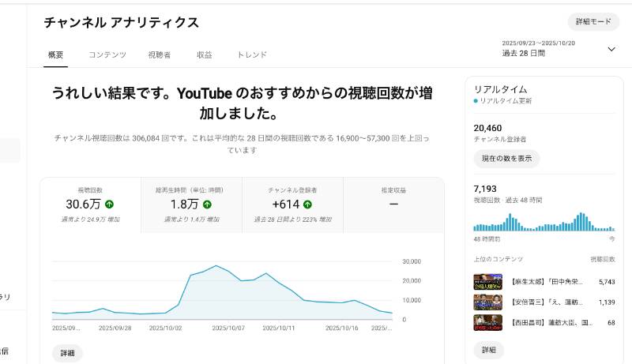The height and width of the screenshot is (364, 632).
Task: Click the 【西田昌司】蓮舫大臣 video title
Action: [551, 322]
